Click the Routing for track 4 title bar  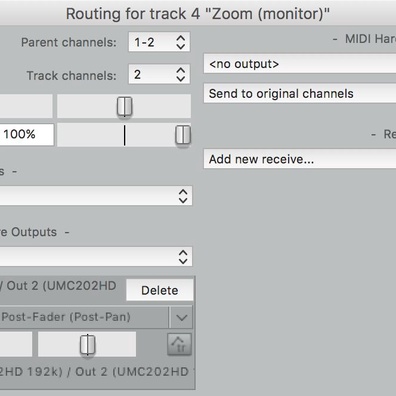[198, 13]
